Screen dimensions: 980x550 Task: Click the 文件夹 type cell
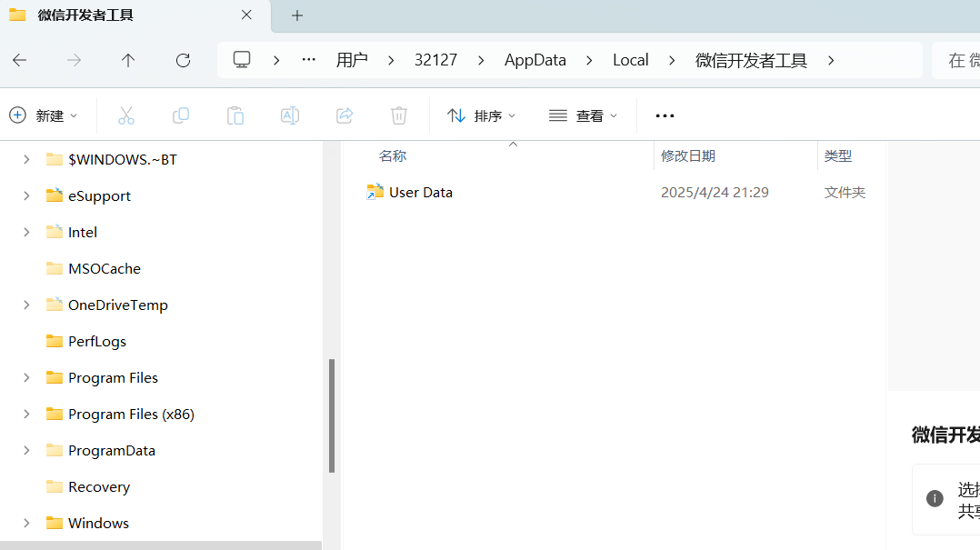(x=845, y=193)
